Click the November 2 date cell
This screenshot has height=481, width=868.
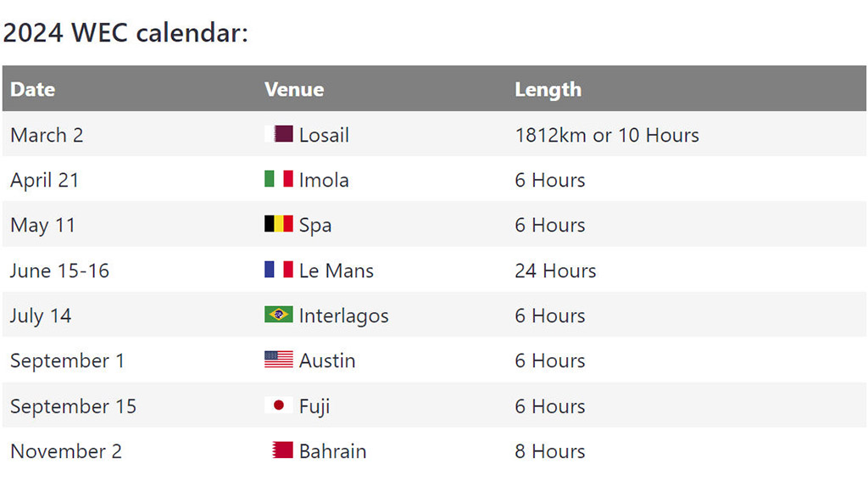coord(66,451)
